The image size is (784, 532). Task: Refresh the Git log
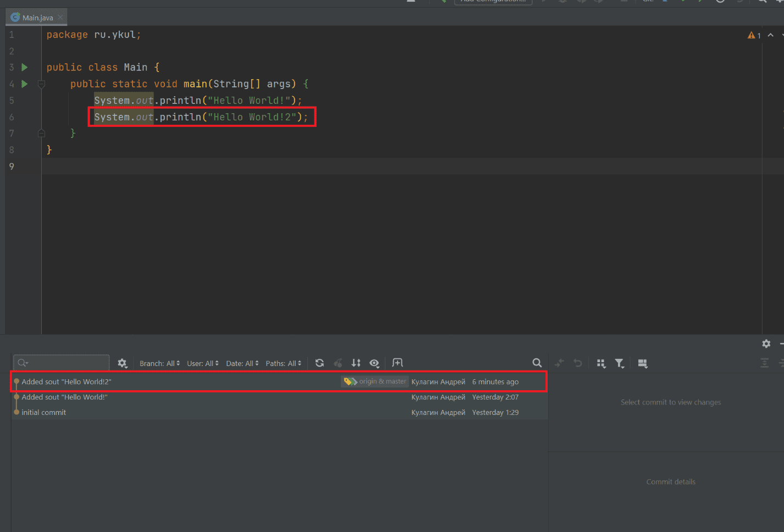click(319, 363)
